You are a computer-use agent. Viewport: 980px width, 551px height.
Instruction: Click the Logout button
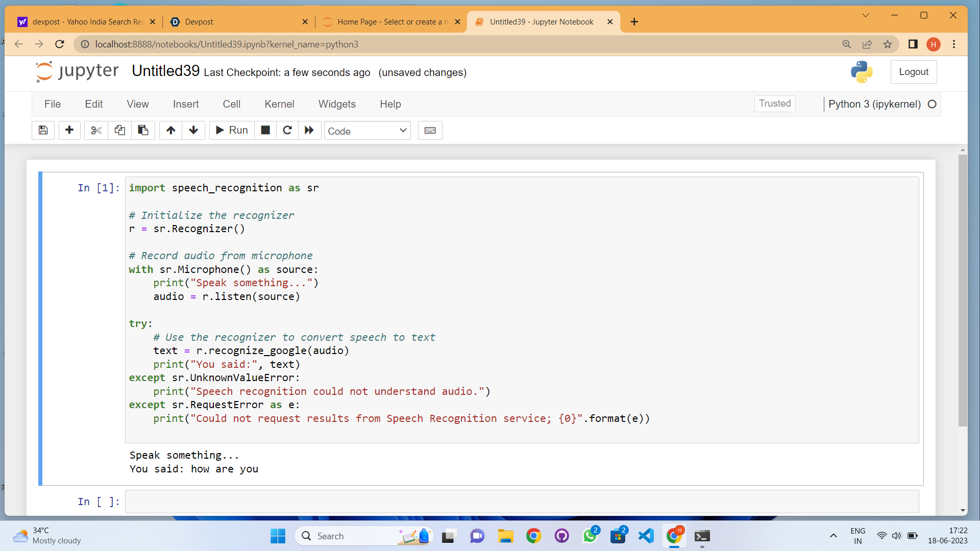(x=913, y=72)
